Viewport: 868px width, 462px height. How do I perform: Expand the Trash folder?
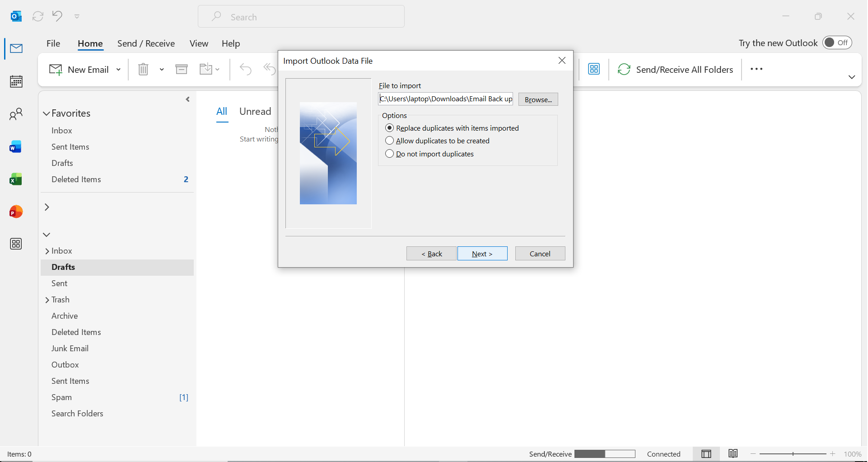pos(47,300)
